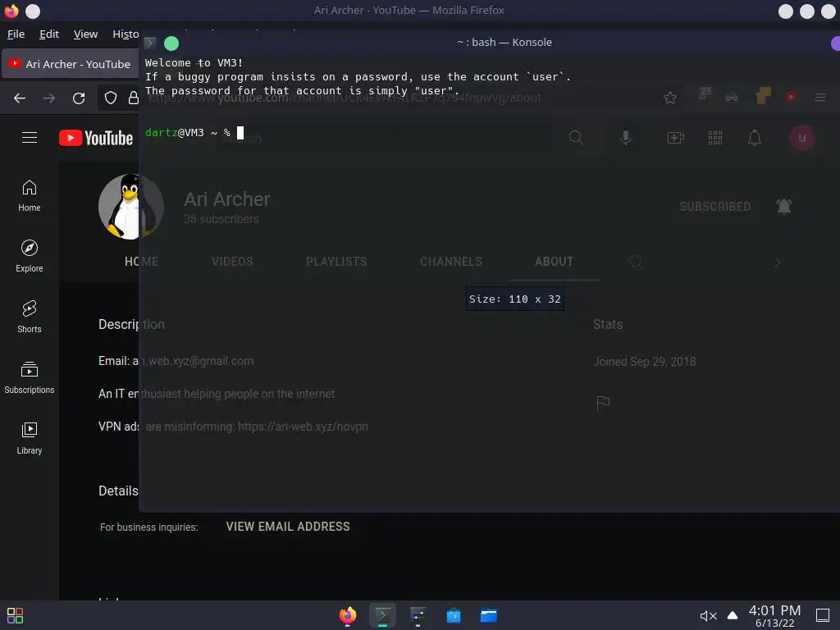Screen dimensions: 840x630
Task: Click Firefox forward arrow button
Action: [49, 98]
